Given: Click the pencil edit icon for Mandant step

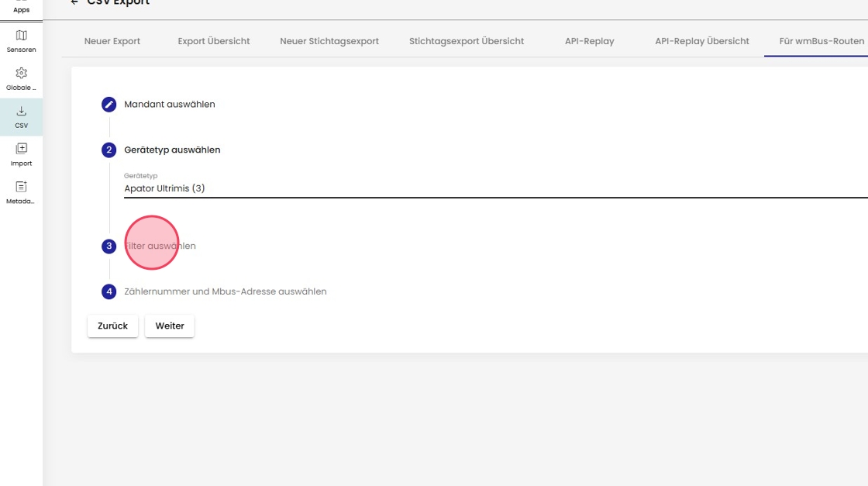Looking at the screenshot, I should tap(109, 105).
